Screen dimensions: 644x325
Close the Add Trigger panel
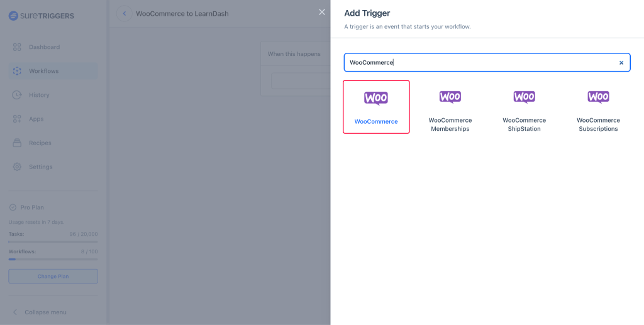pyautogui.click(x=322, y=12)
